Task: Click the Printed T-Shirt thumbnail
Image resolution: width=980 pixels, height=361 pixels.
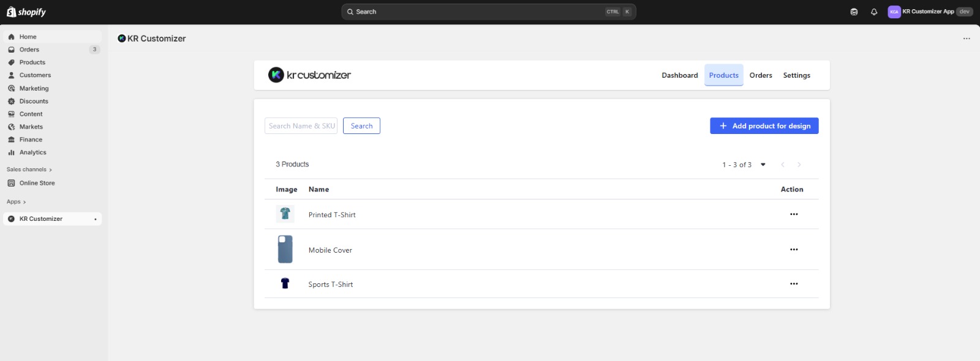Action: click(285, 214)
